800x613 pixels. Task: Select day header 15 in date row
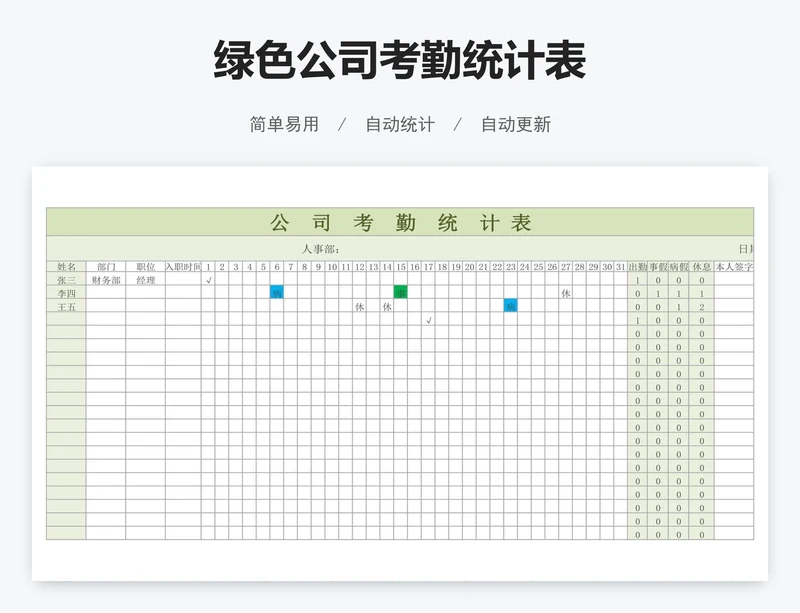coord(401,267)
